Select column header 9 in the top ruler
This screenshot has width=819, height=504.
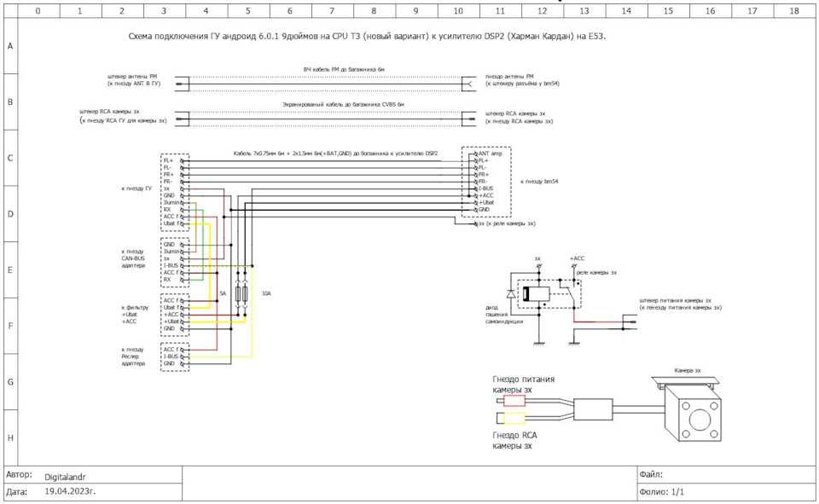point(415,10)
